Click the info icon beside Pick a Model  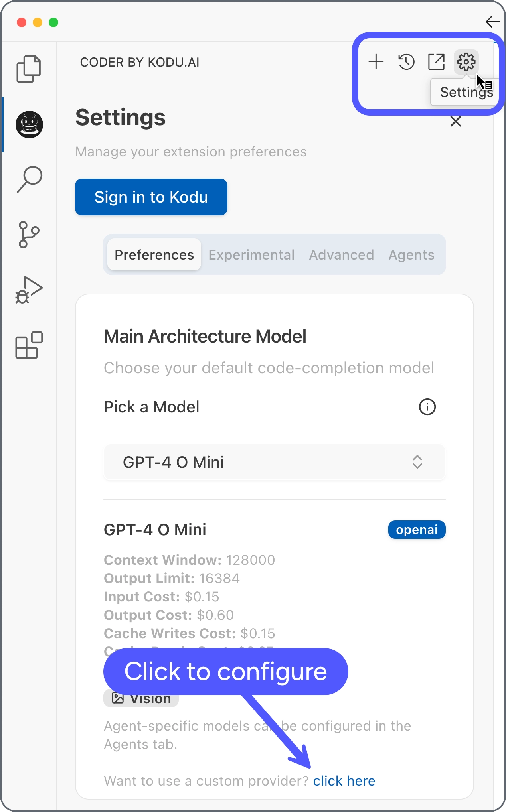[x=427, y=407]
